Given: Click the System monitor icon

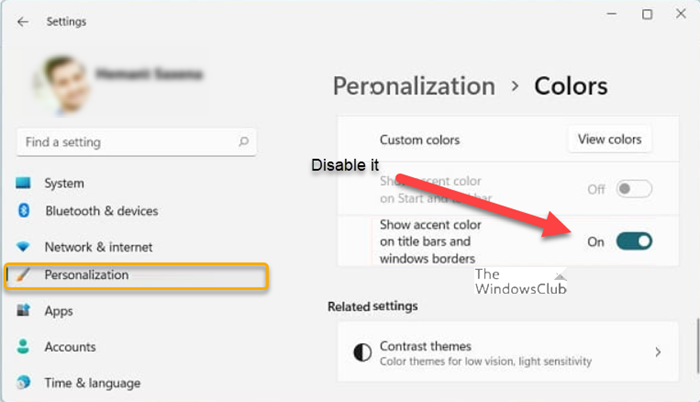Looking at the screenshot, I should click(24, 183).
